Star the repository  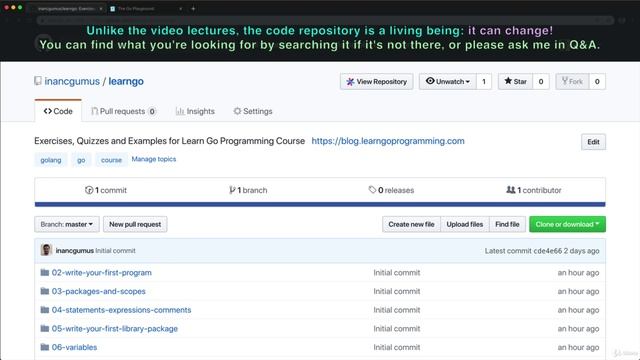coord(515,82)
